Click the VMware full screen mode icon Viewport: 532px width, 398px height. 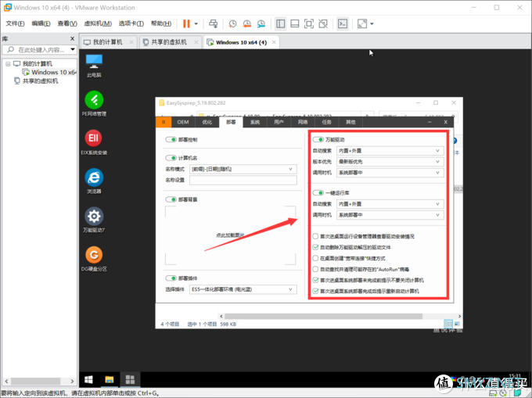309,23
